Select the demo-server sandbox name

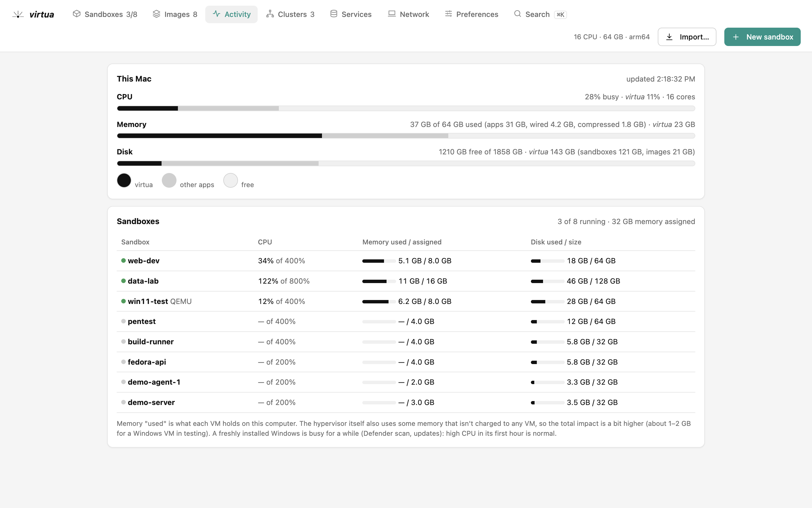[151, 402]
